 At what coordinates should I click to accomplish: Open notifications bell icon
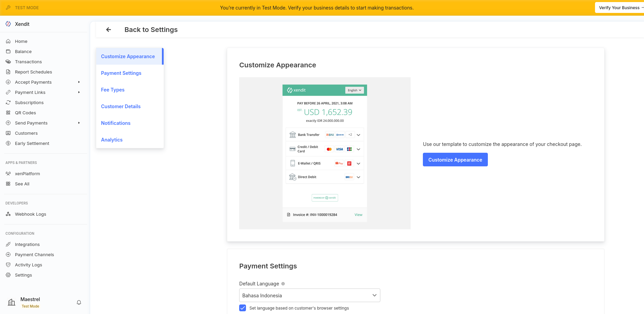pos(79,302)
